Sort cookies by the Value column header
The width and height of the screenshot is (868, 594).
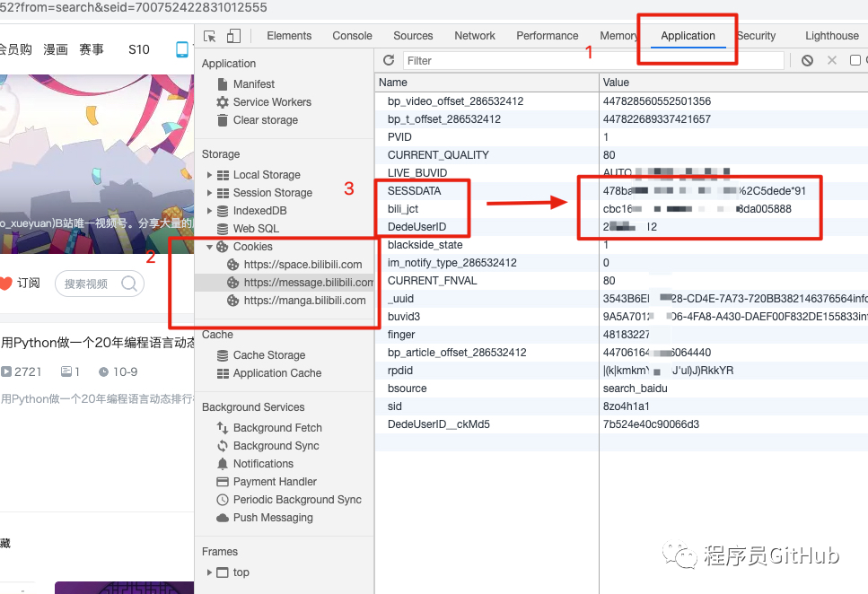pyautogui.click(x=733, y=83)
